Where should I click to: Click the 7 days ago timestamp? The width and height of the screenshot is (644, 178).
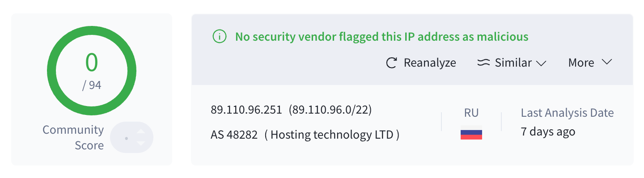click(548, 131)
